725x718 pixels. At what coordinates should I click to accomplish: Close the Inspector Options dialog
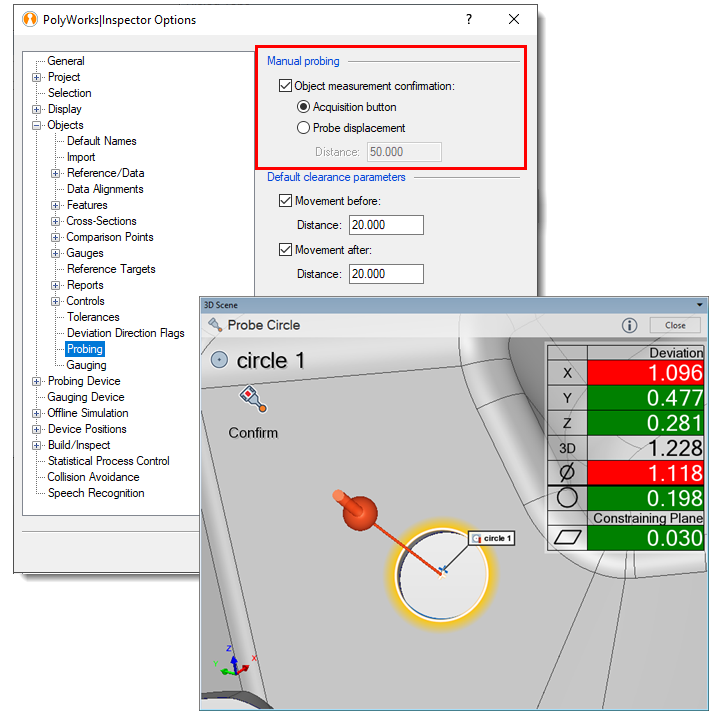[x=514, y=19]
